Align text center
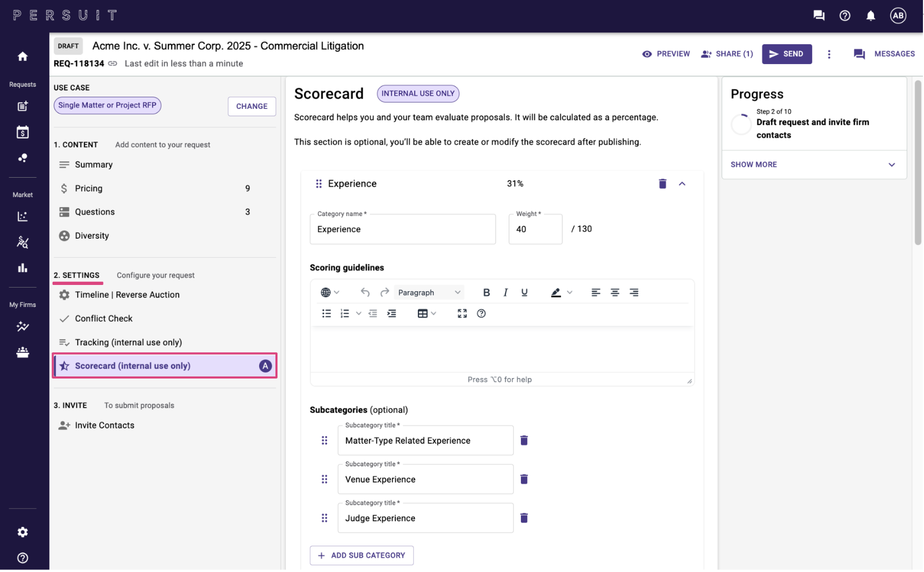The width and height of the screenshot is (924, 572). [615, 292]
